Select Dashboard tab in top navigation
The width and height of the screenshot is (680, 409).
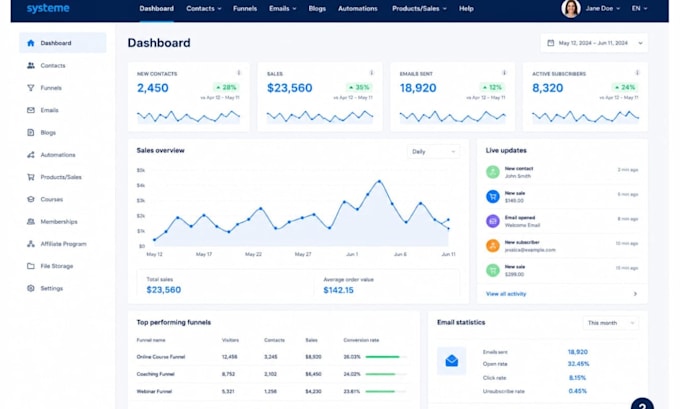[x=157, y=9]
